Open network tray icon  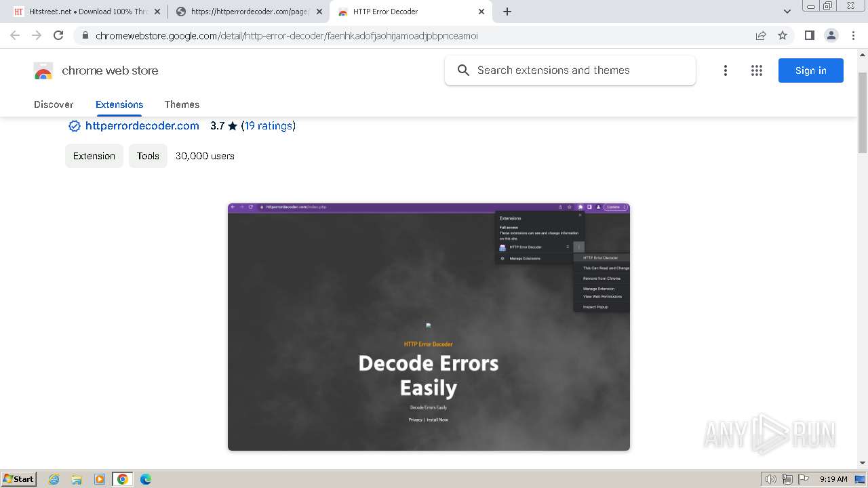(x=787, y=479)
